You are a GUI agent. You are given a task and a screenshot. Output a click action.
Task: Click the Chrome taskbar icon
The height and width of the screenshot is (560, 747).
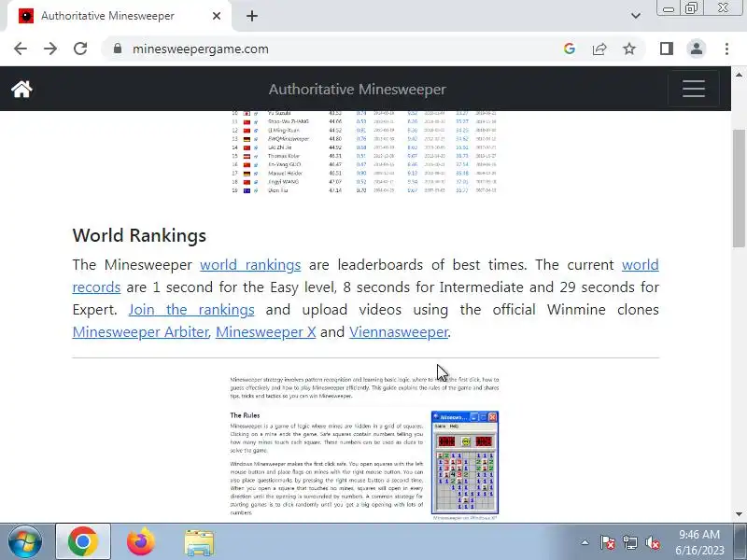(x=83, y=542)
